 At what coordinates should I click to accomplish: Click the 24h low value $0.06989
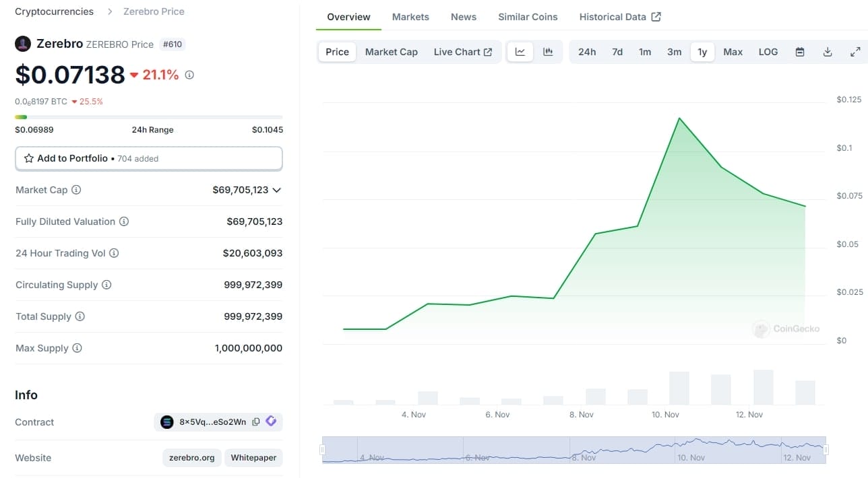pos(34,130)
